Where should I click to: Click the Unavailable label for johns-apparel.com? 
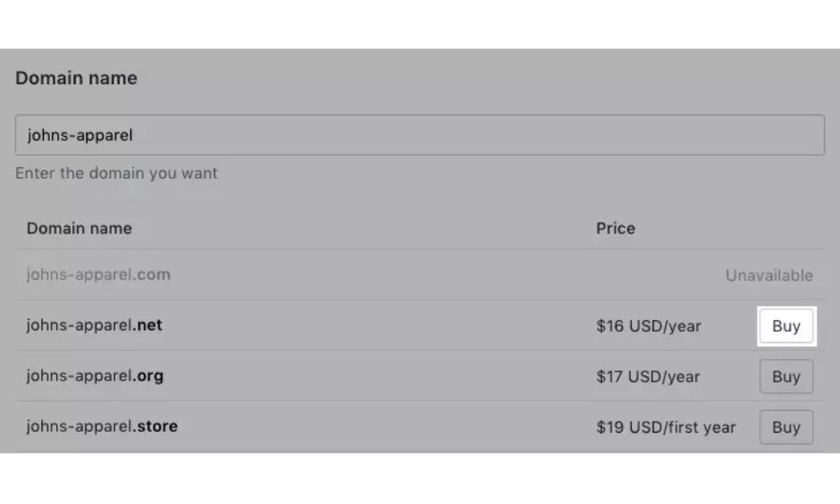769,276
